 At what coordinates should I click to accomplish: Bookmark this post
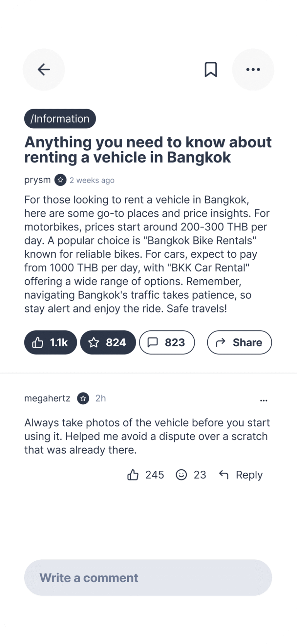coord(211,70)
